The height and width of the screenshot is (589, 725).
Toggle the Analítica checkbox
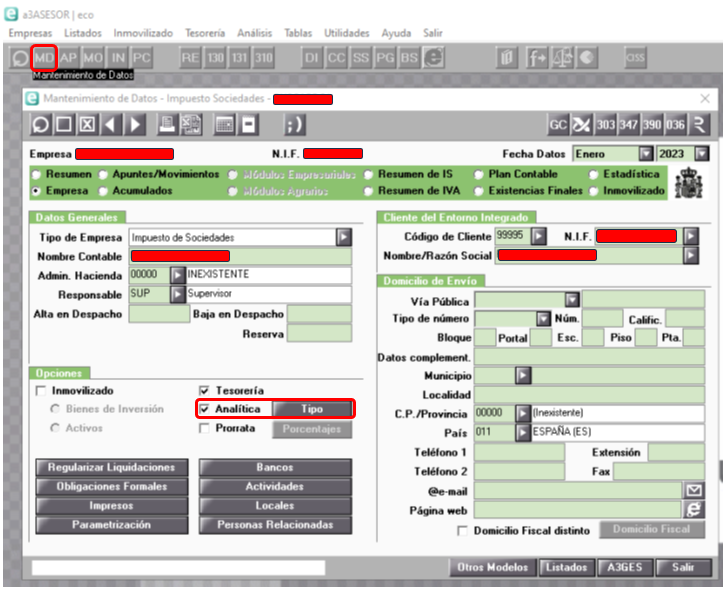coord(204,409)
